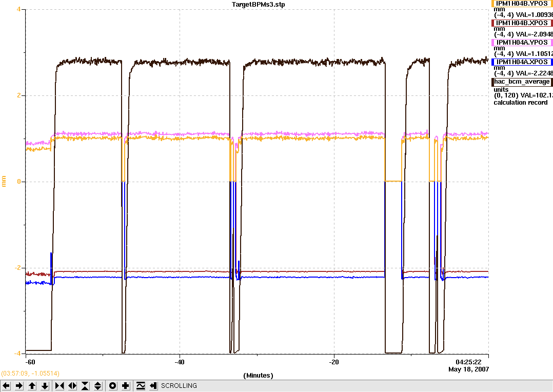553x392 pixels.
Task: Click the scroll-mode arrow icon
Action: tap(153, 386)
